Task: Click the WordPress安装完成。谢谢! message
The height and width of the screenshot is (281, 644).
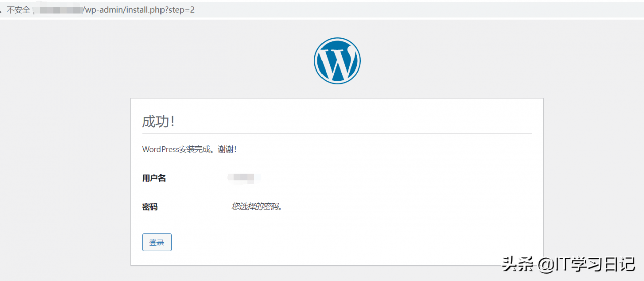Action: click(x=190, y=149)
